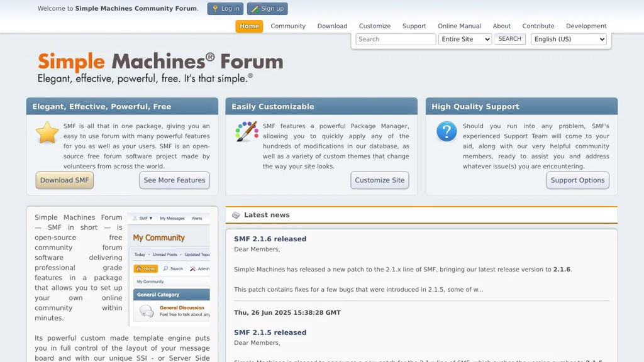Open the Contribute menu
Screen dimensions: 644x362
pyautogui.click(x=538, y=26)
